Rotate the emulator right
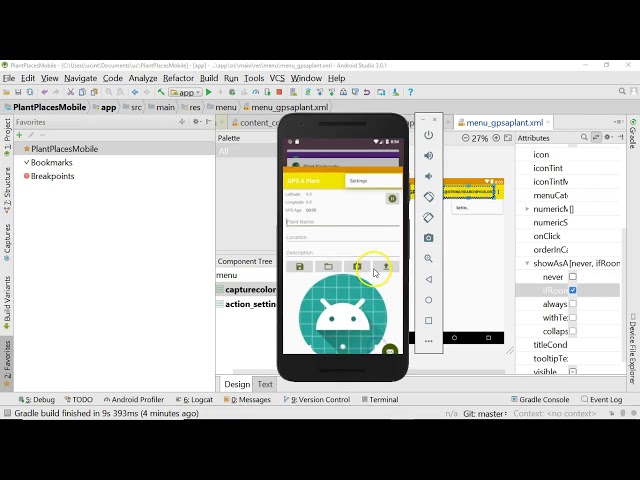This screenshot has width=640, height=480. [x=428, y=217]
